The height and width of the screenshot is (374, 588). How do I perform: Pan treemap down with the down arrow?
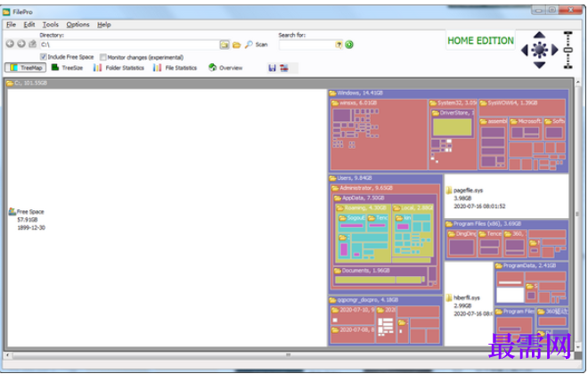click(539, 65)
